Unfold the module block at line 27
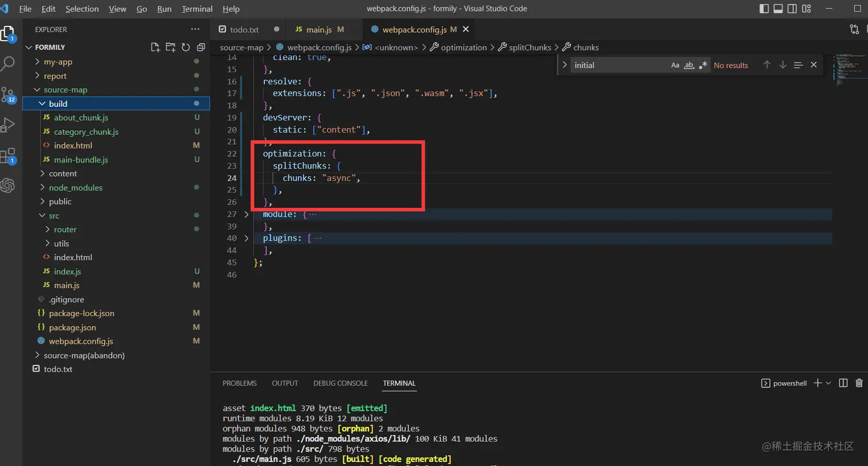Image resolution: width=868 pixels, height=466 pixels. click(247, 214)
